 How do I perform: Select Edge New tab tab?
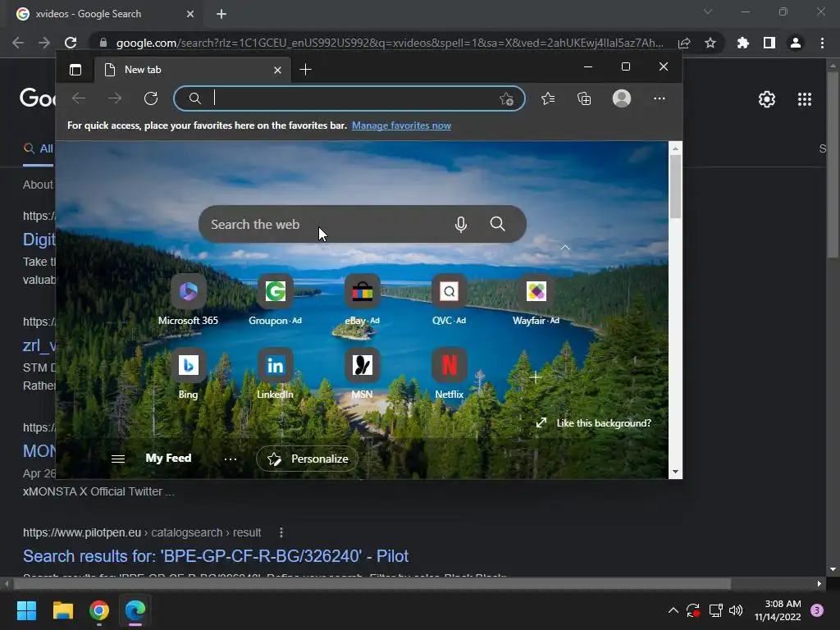[193, 70]
